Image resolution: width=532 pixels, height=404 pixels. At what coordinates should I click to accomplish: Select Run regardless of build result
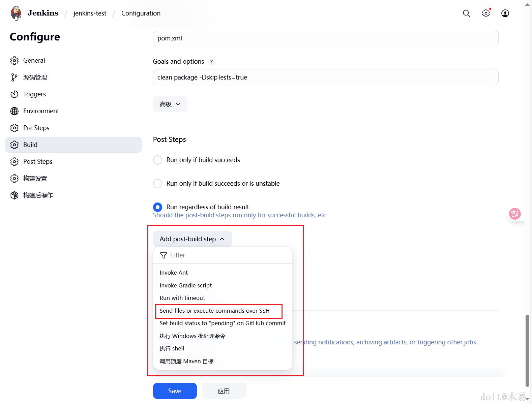pos(157,207)
